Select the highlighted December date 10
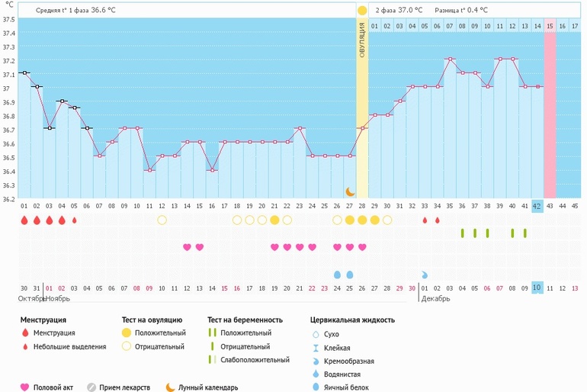Screen dimensions: 587x392 click(537, 288)
